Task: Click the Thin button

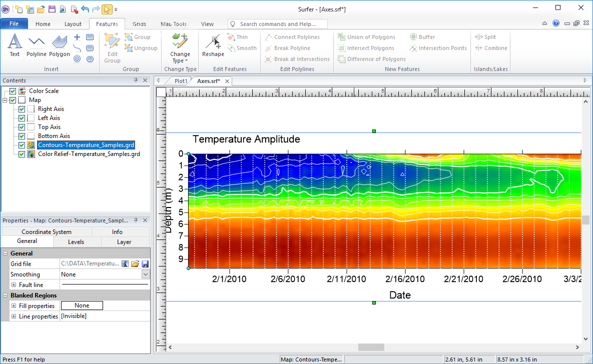Action: click(238, 37)
